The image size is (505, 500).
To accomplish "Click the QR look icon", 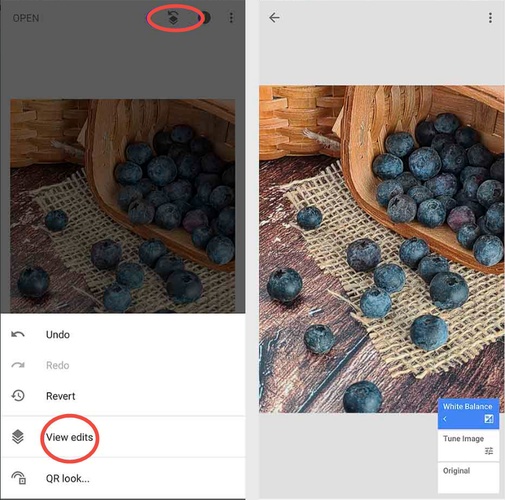I will pos(19,478).
